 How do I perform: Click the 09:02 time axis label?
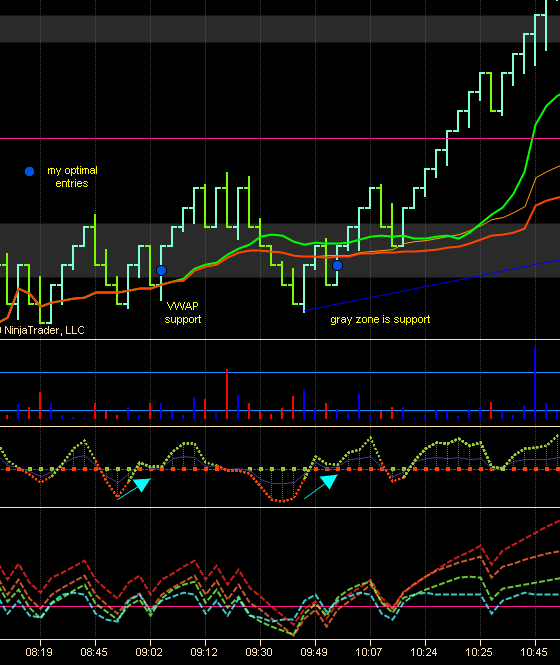click(x=149, y=652)
